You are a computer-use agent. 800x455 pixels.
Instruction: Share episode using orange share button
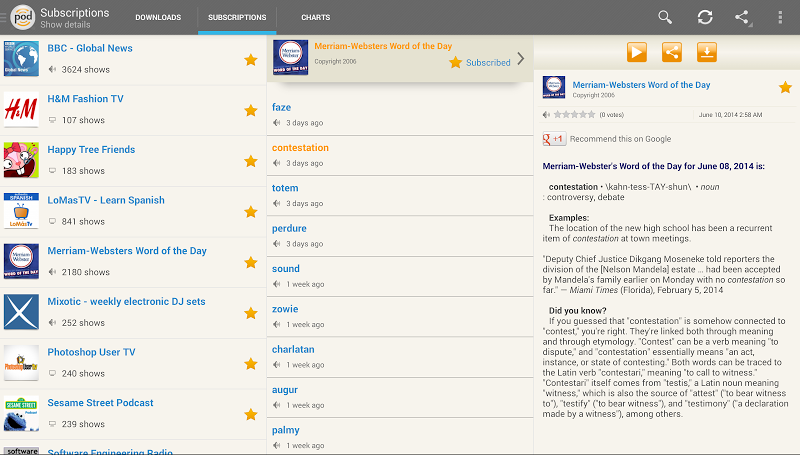click(672, 53)
